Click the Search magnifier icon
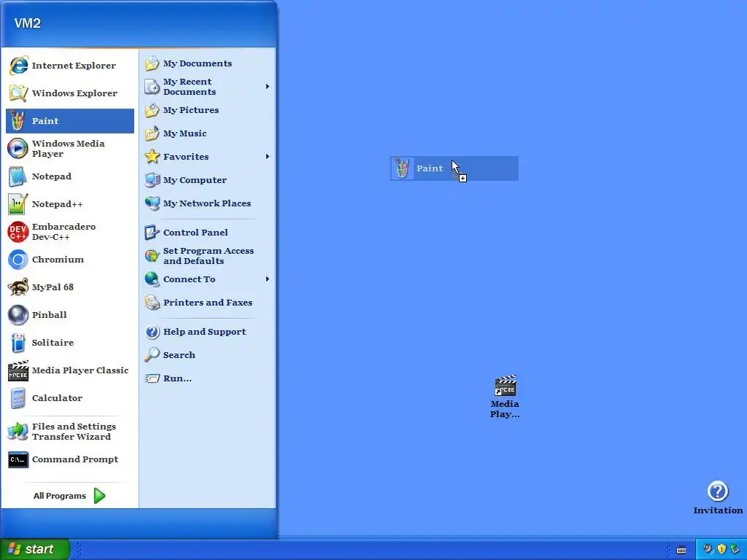Image resolution: width=747 pixels, height=560 pixels. tap(152, 355)
